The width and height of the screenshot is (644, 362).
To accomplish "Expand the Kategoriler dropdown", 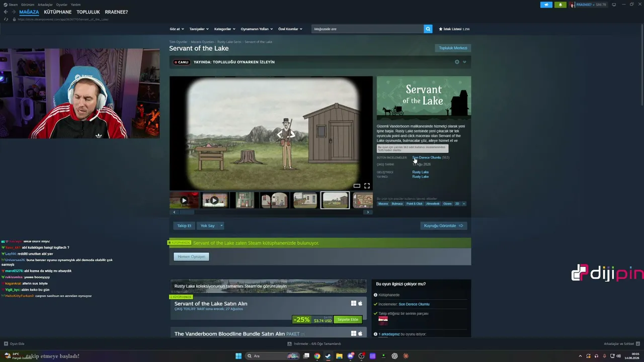I will click(x=224, y=29).
